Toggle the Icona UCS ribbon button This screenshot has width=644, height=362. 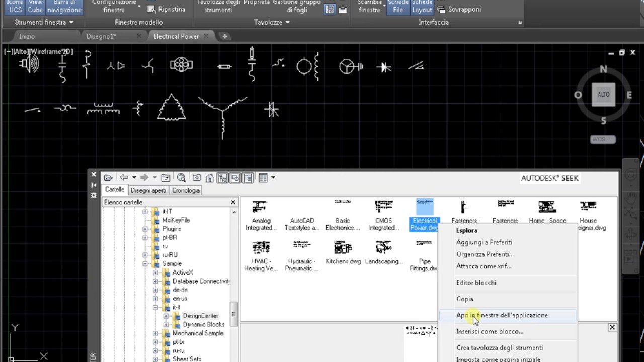coord(15,7)
